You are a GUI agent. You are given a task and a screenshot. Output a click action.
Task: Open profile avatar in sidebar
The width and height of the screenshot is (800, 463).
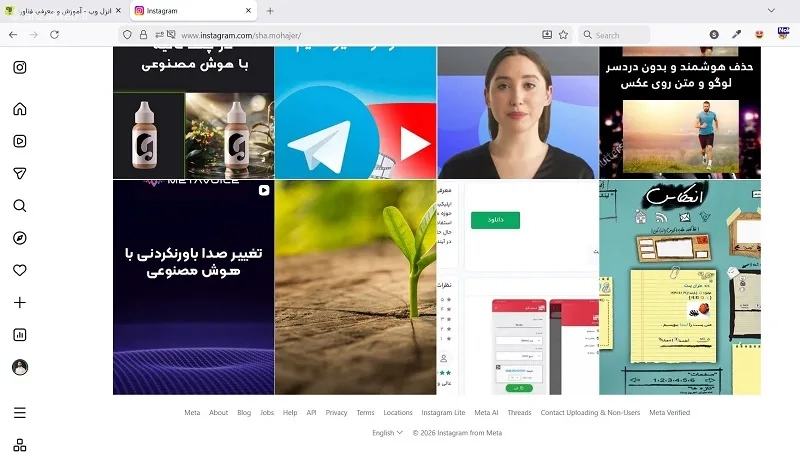point(20,367)
